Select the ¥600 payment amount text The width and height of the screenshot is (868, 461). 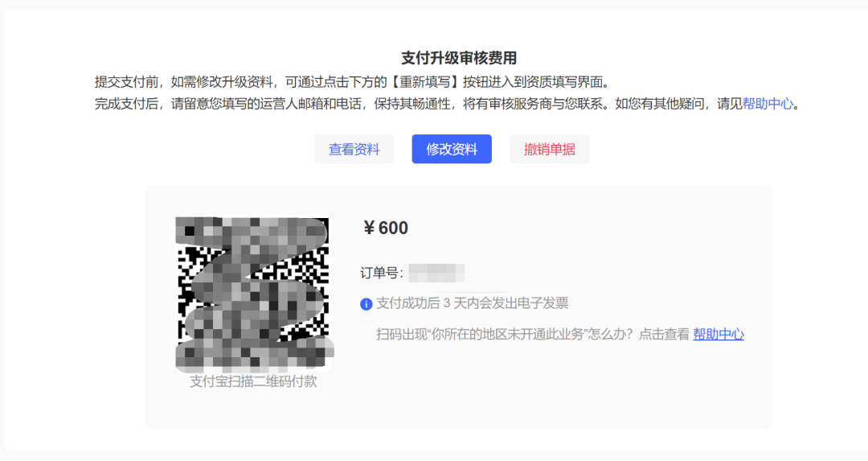(x=385, y=228)
